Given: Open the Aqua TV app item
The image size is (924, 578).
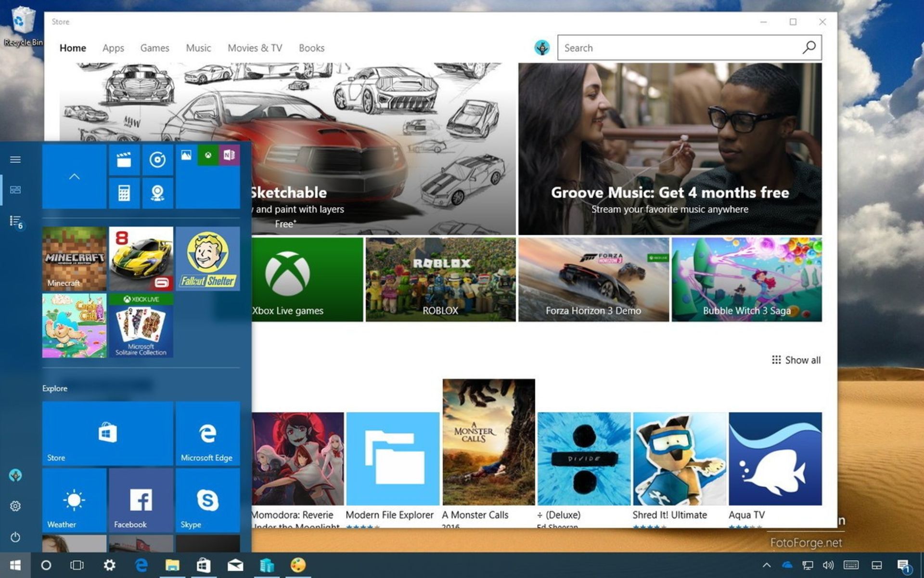Looking at the screenshot, I should (x=775, y=470).
